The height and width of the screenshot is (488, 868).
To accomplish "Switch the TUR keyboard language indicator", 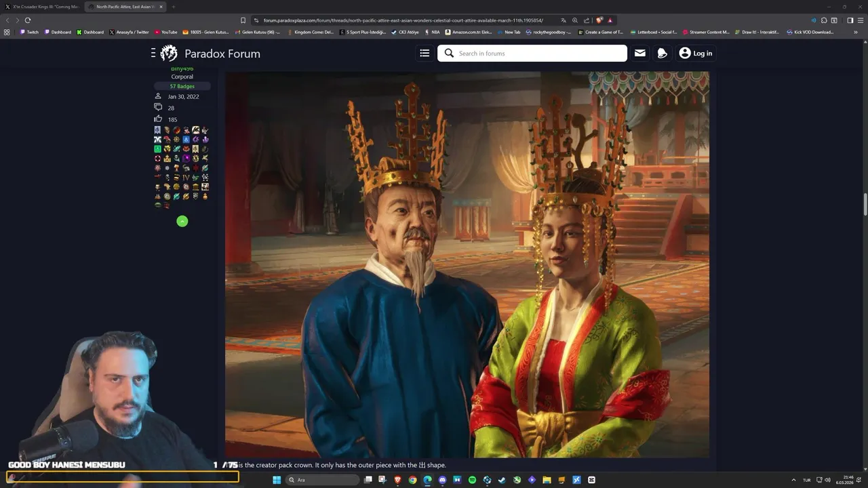I will click(x=807, y=480).
